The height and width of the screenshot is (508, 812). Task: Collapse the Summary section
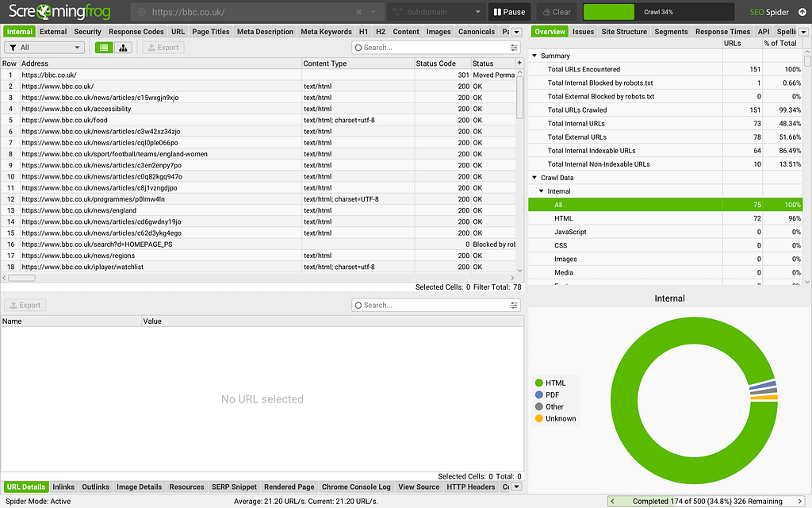click(x=534, y=56)
